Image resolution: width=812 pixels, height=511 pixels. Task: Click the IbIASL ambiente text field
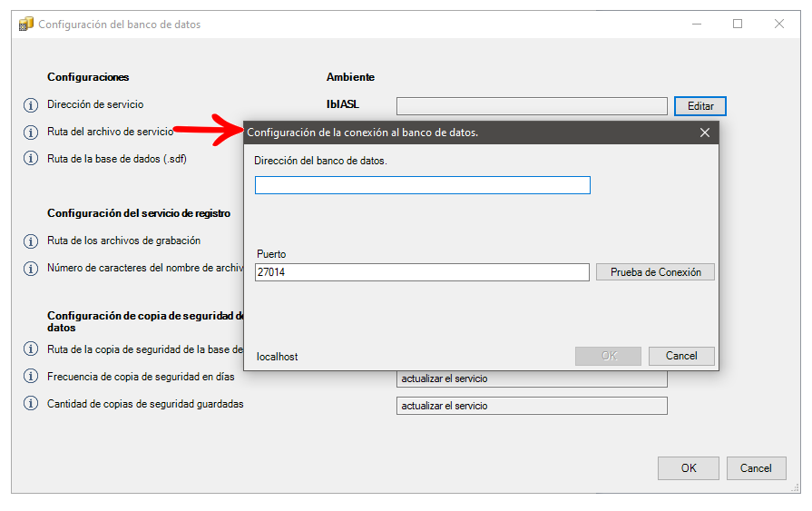point(532,106)
